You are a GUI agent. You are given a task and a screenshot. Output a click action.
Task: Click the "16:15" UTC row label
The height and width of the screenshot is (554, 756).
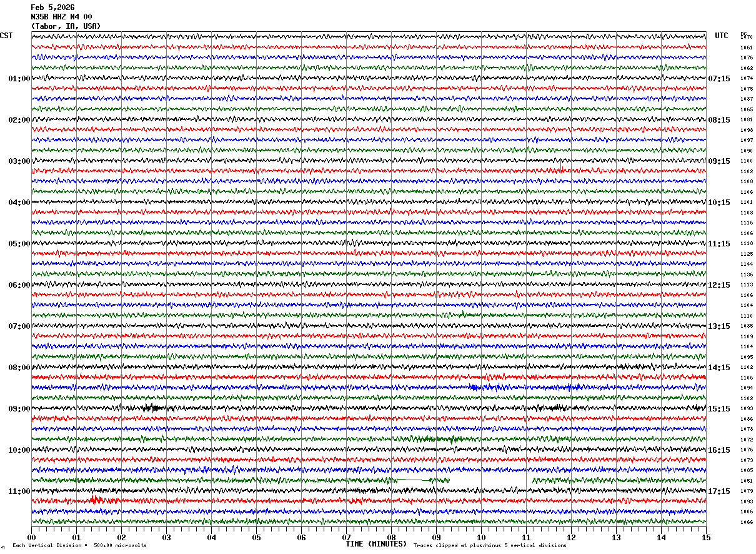[719, 450]
